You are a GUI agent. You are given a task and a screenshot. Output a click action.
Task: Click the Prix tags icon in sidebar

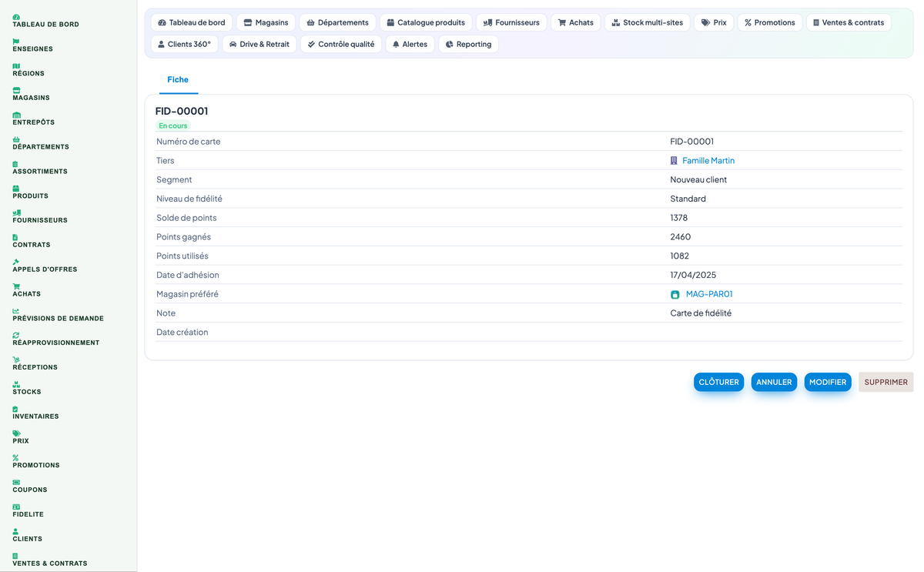pyautogui.click(x=17, y=433)
